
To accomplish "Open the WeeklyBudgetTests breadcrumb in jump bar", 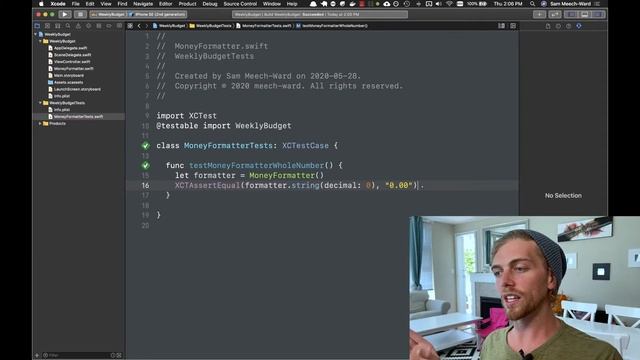I will coord(211,26).
